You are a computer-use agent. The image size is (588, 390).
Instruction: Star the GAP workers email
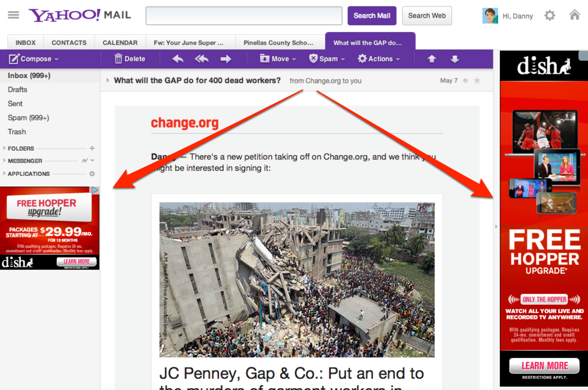[x=477, y=81]
